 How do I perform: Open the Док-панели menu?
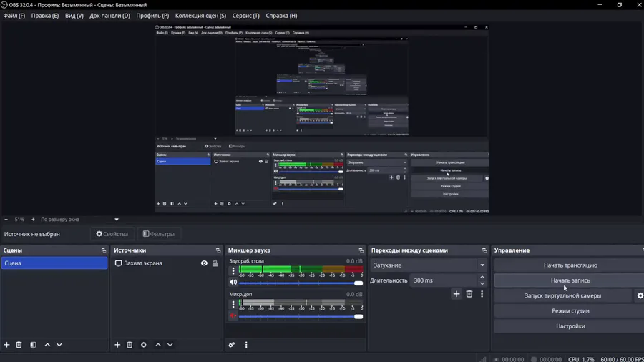pos(109,16)
